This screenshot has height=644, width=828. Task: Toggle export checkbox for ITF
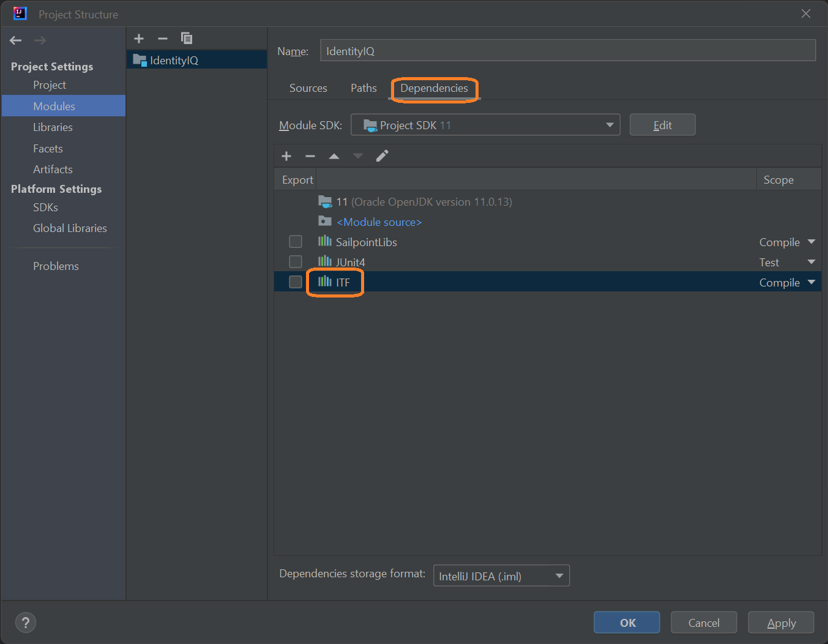[x=296, y=282]
